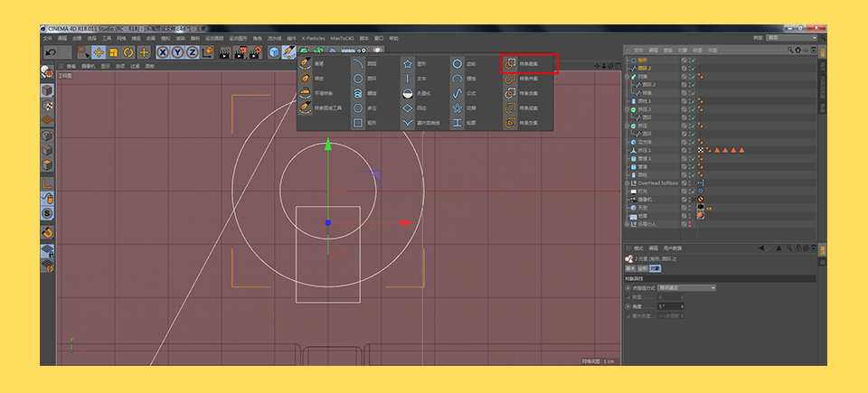The image size is (868, 393).
Task: Expand the OverHead Softbox object in the tree
Action: [x=627, y=183]
